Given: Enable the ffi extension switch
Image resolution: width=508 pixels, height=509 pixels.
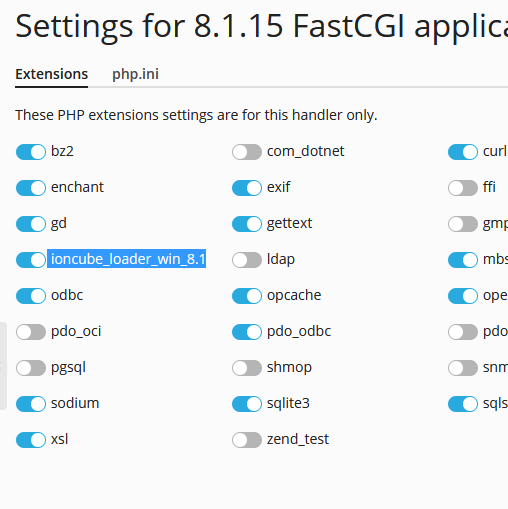Looking at the screenshot, I should [x=463, y=188].
